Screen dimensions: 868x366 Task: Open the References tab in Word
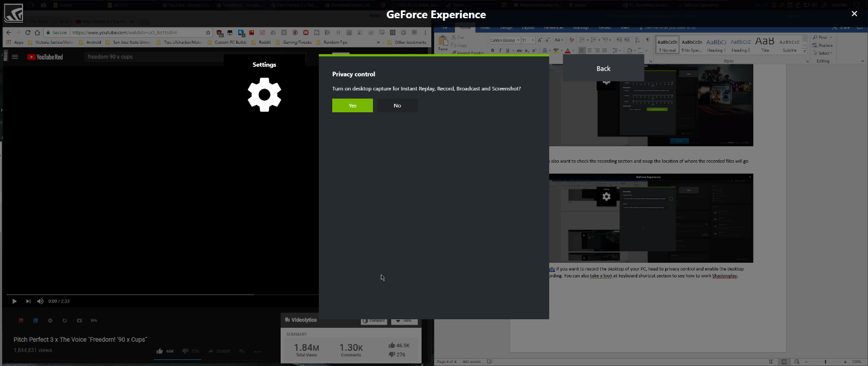pyautogui.click(x=553, y=27)
